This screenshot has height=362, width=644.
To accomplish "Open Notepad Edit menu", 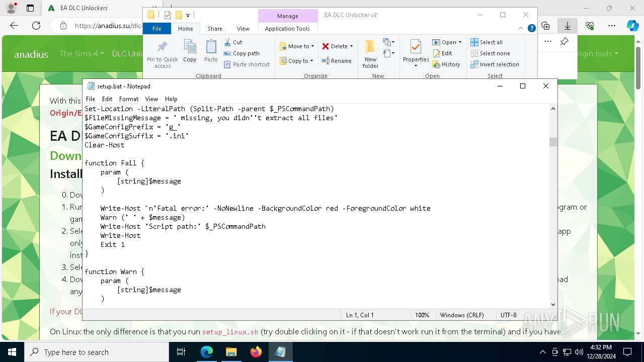I will pyautogui.click(x=107, y=99).
